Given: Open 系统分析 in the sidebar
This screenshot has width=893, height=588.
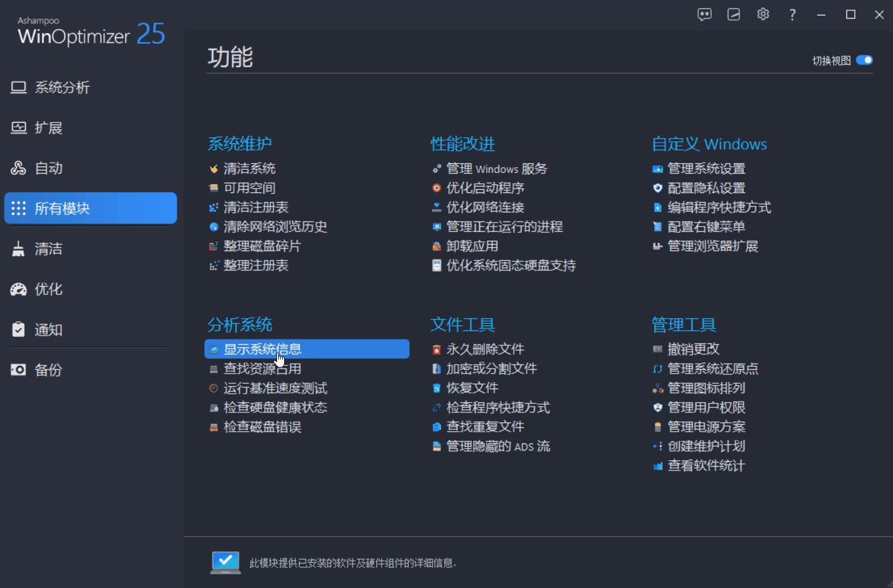Looking at the screenshot, I should pyautogui.click(x=62, y=88).
